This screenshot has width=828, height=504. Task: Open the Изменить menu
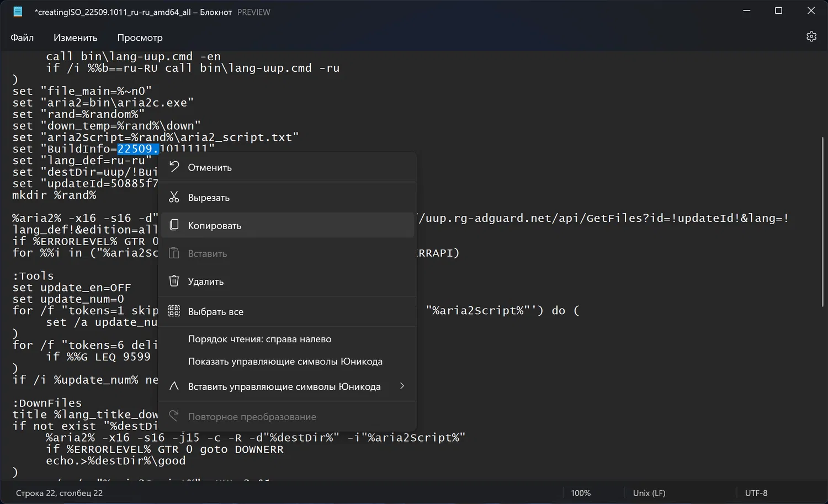pos(75,38)
